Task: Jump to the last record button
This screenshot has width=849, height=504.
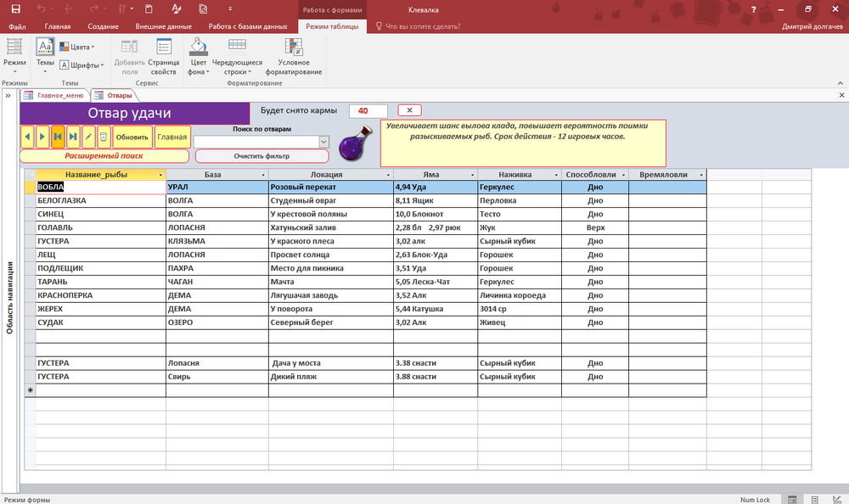Action: [x=73, y=136]
